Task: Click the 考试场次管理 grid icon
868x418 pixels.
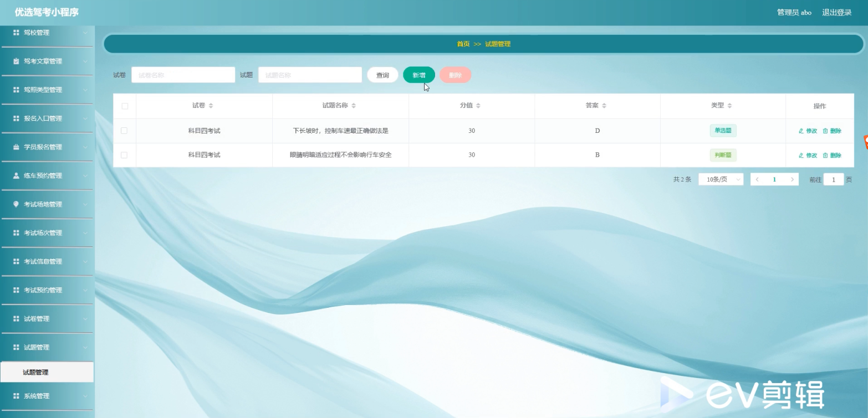Action: [16, 233]
